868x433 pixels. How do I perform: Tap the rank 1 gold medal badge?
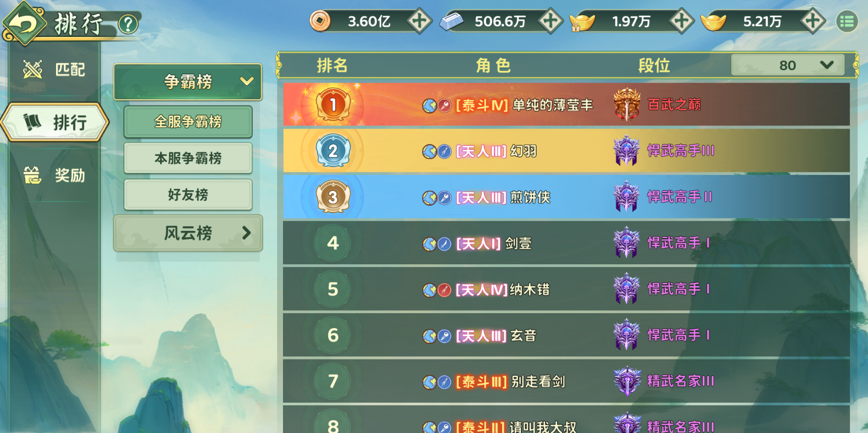tap(333, 105)
